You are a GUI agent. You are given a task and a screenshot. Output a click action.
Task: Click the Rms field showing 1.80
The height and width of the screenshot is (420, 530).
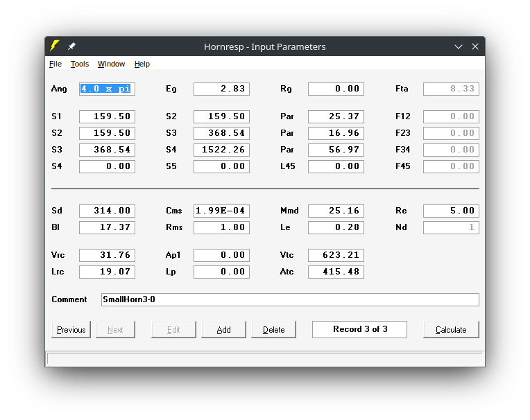(x=221, y=227)
